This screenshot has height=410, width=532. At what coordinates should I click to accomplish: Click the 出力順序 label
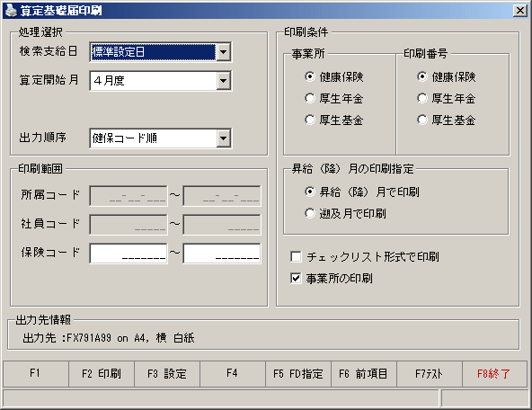(43, 138)
